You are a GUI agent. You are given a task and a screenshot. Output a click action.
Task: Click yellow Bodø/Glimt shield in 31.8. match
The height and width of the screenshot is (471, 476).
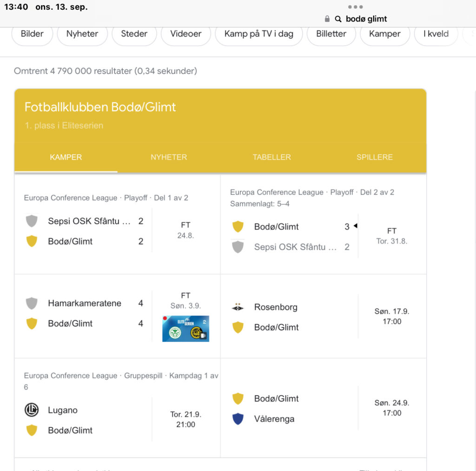[x=238, y=226]
